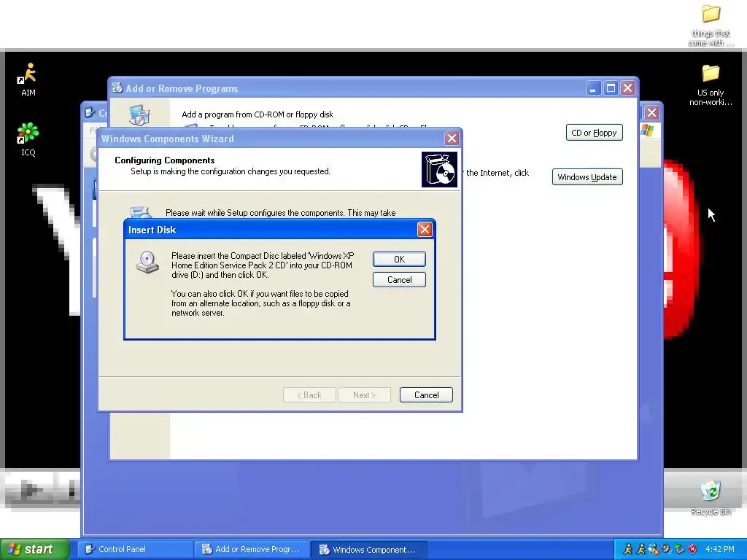Close the Add or Remove Programs window
The height and width of the screenshot is (560, 747).
click(628, 88)
